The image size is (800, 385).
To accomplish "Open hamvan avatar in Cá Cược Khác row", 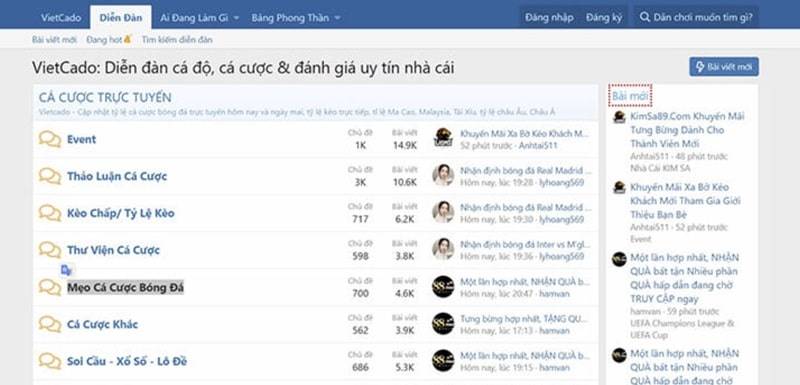I will 443,323.
